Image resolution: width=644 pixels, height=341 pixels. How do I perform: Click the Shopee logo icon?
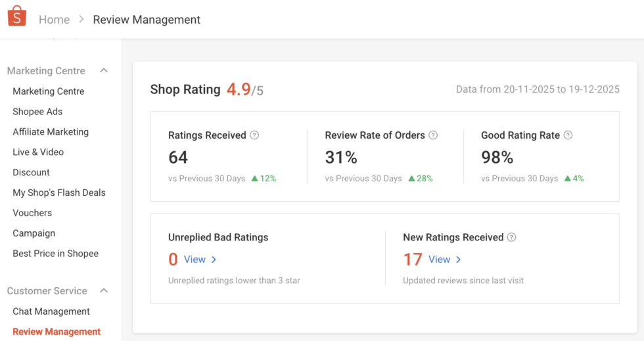tap(17, 16)
